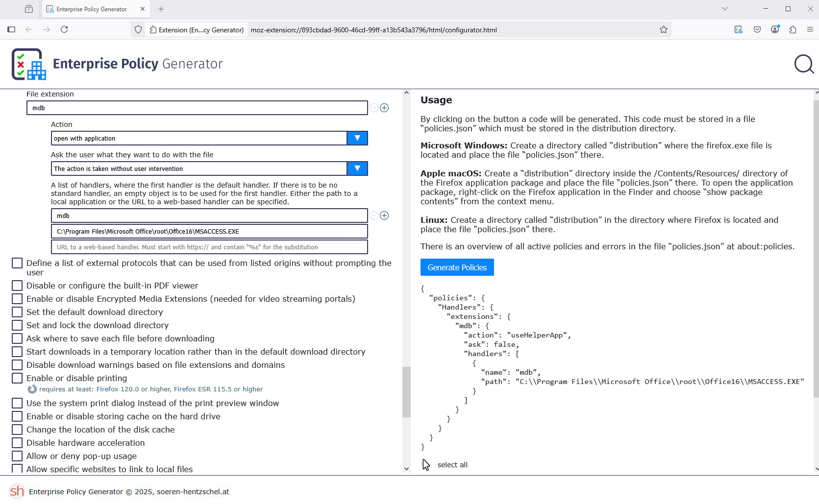819x504 pixels.
Task: Check Change the location of the disk cache
Action: point(17,430)
